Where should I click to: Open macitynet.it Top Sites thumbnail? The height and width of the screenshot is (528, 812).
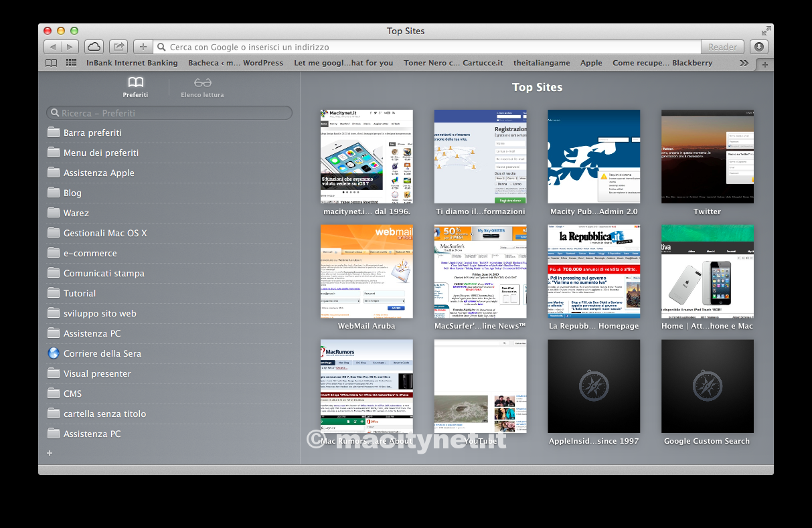point(367,157)
